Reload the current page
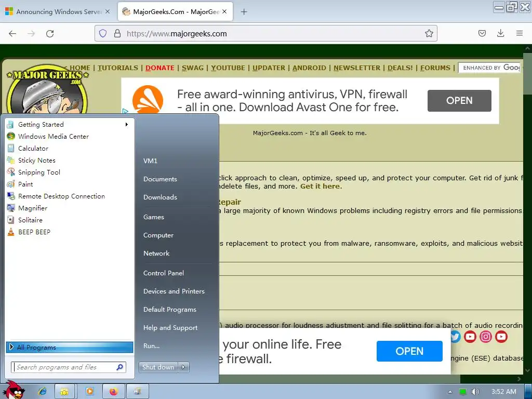The height and width of the screenshot is (399, 532). click(x=50, y=34)
